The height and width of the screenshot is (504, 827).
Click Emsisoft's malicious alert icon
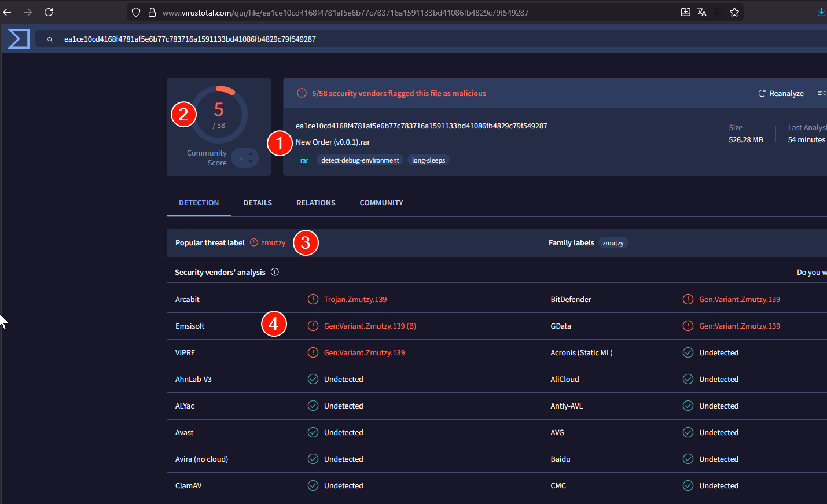point(313,326)
